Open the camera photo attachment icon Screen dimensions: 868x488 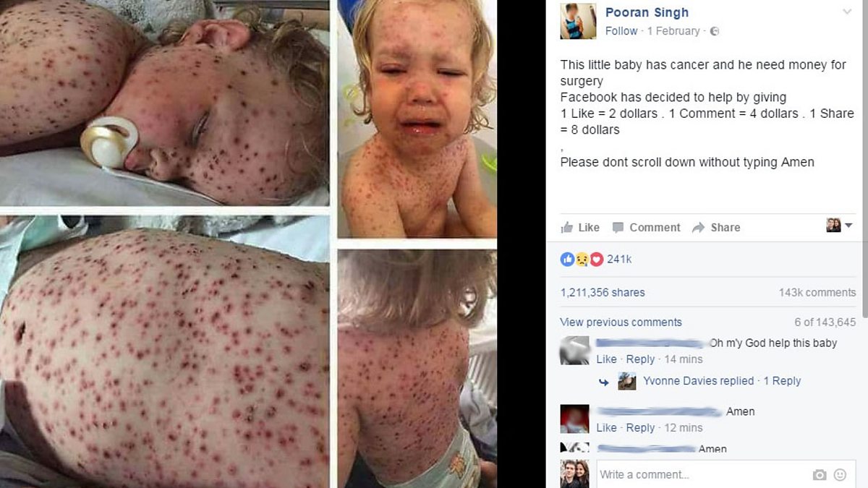[820, 475]
